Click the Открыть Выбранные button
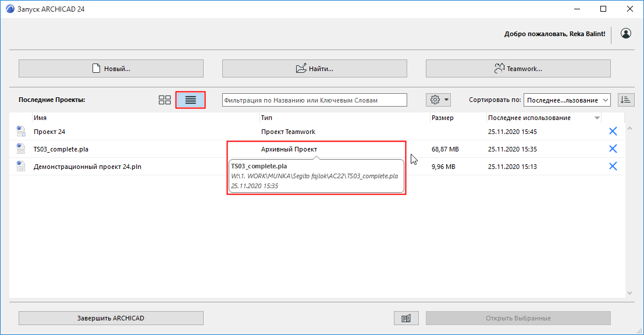644x335 pixels. point(518,318)
